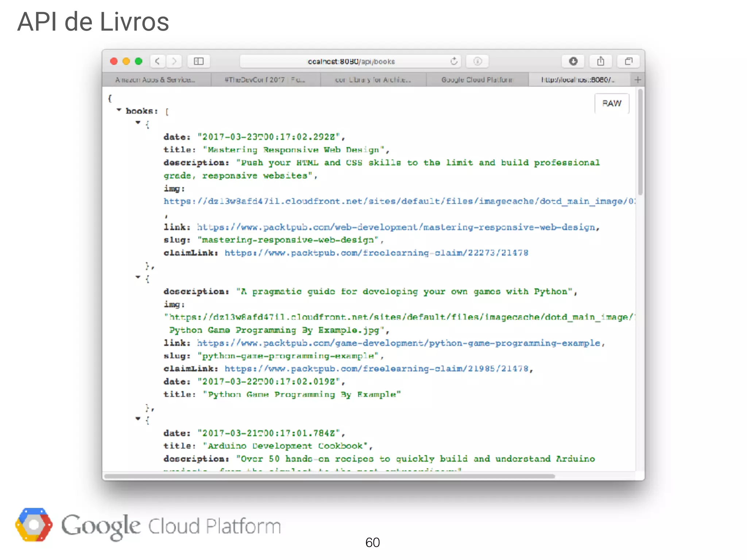Viewport: 747px width, 560px height.
Task: Show all tabs overview icon
Action: [x=628, y=61]
